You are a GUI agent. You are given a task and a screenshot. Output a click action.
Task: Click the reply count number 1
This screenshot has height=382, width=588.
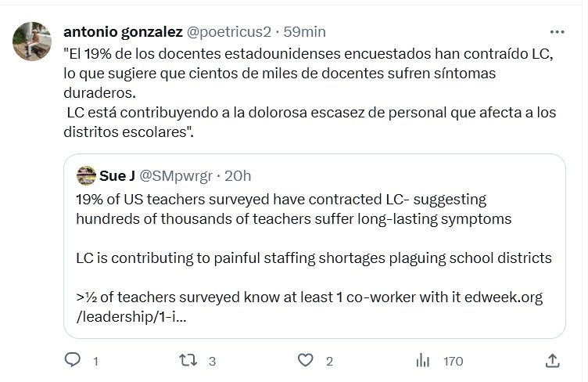95,362
